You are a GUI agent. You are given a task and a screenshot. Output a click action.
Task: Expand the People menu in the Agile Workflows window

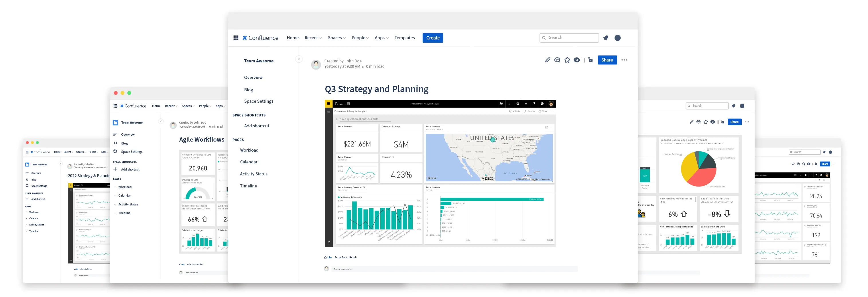[205, 106]
